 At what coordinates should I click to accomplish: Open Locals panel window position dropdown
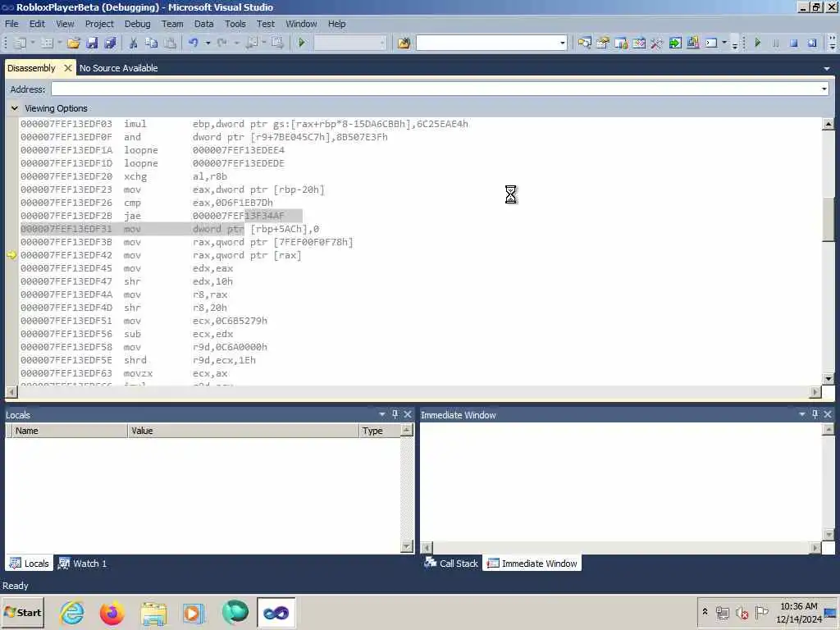click(x=382, y=414)
